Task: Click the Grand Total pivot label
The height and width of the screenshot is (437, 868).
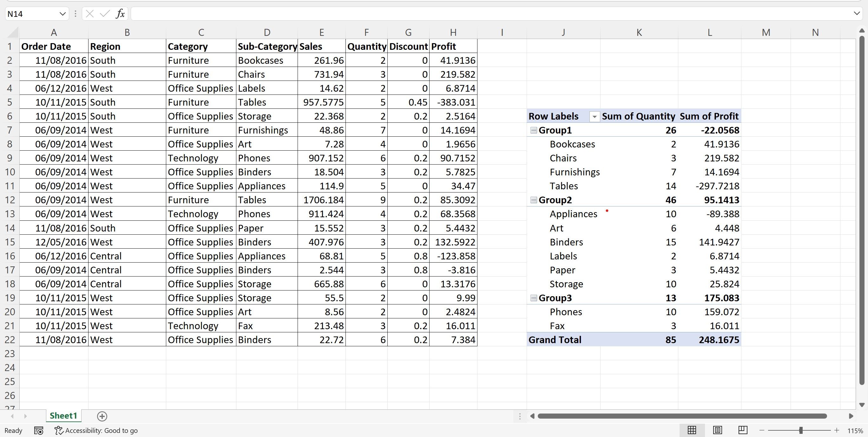Action: click(563, 340)
